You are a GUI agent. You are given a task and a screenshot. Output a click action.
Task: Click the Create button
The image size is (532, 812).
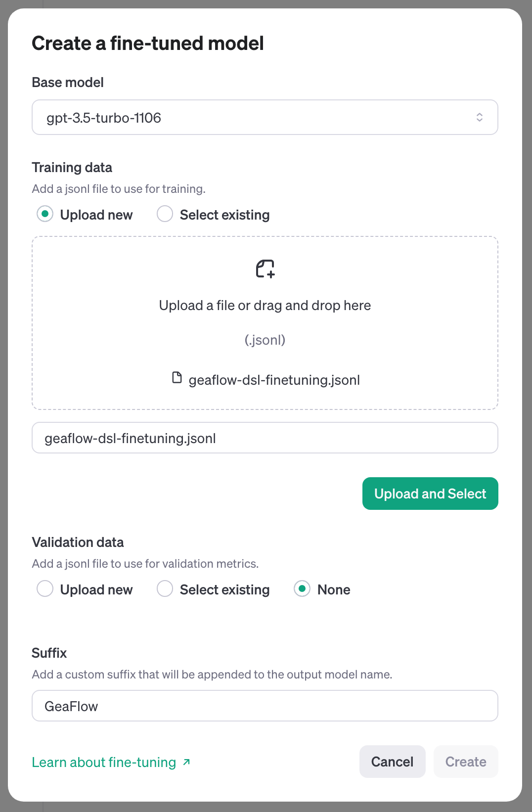pos(465,762)
